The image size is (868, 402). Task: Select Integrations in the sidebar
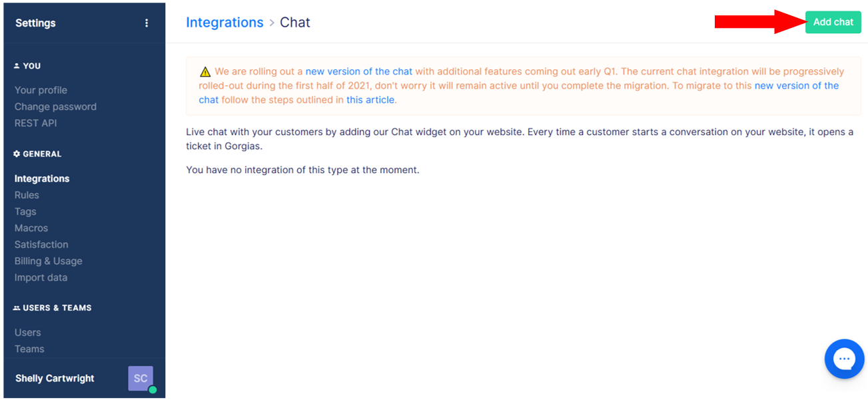click(x=42, y=178)
